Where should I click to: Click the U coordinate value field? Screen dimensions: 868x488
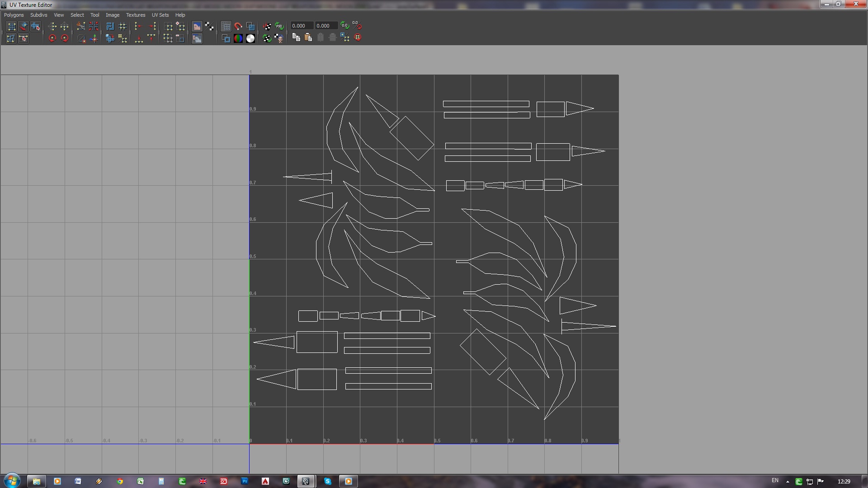tap(301, 26)
